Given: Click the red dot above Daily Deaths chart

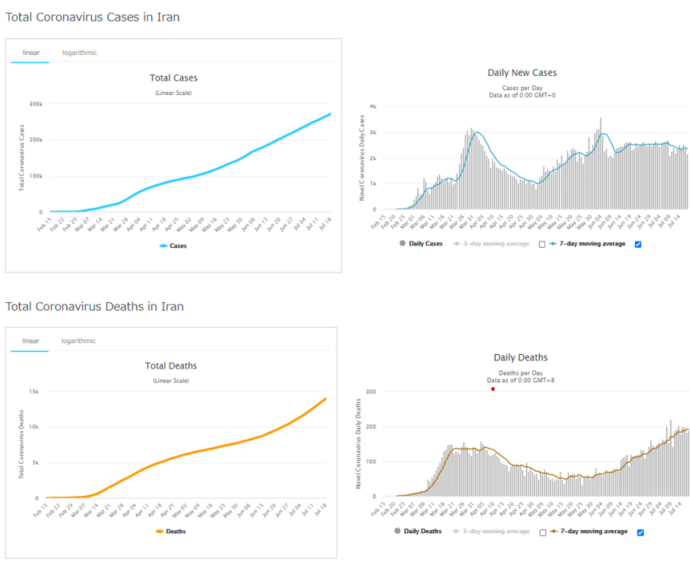Looking at the screenshot, I should click(x=493, y=389).
